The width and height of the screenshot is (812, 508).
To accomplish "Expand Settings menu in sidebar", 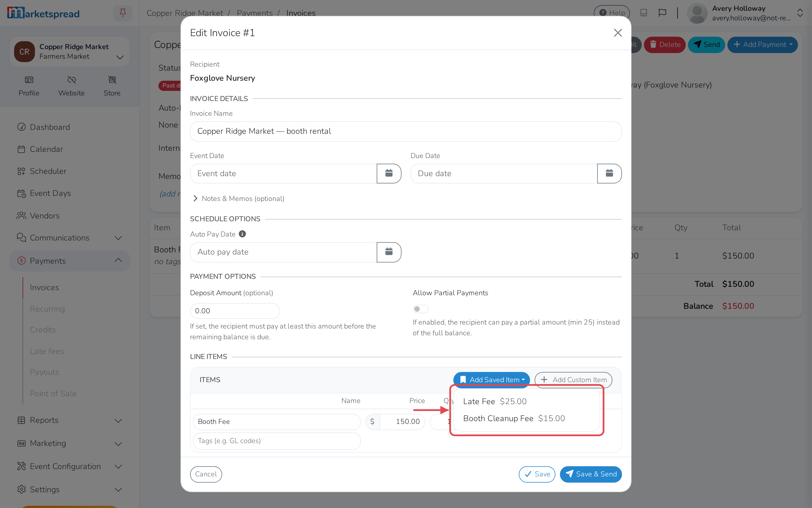I will 70,490.
